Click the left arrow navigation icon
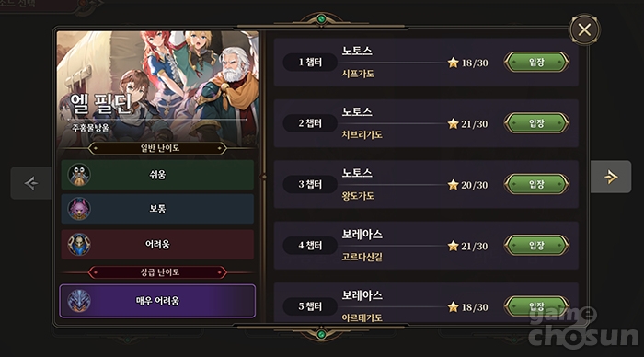 click(31, 183)
